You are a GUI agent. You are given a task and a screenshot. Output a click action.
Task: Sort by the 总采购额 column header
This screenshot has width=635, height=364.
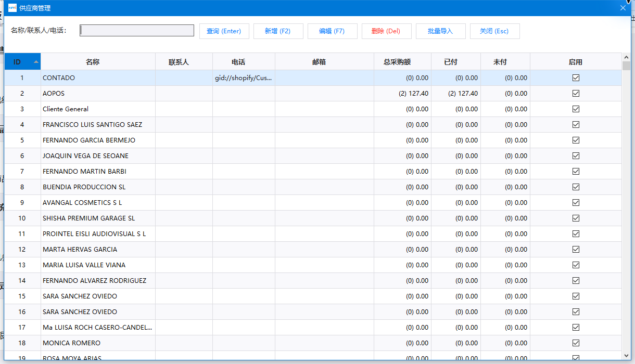click(x=402, y=62)
